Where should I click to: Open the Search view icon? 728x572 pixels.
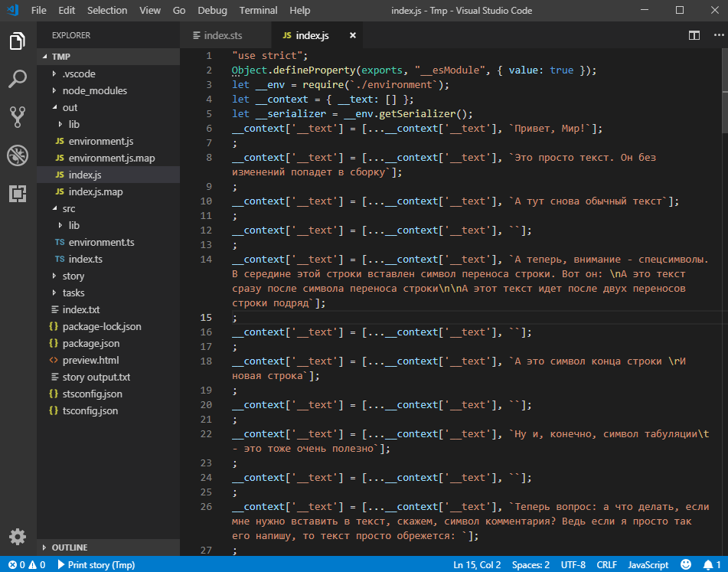coord(18,79)
